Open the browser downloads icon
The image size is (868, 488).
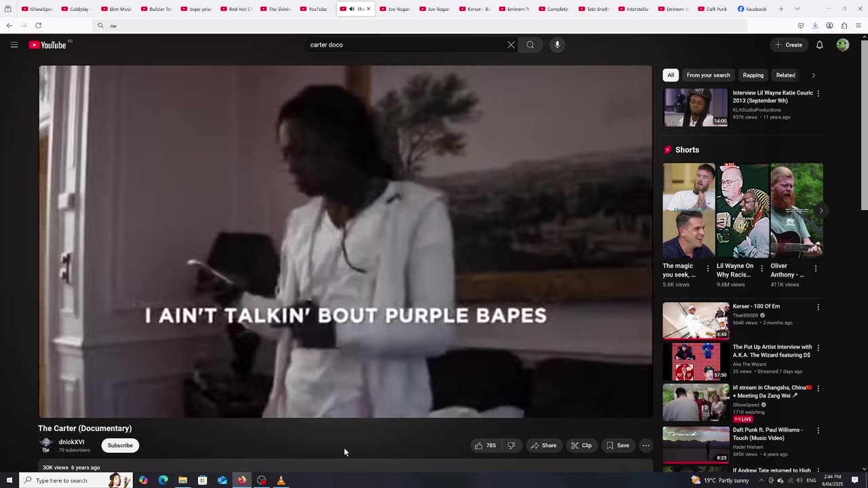815,26
